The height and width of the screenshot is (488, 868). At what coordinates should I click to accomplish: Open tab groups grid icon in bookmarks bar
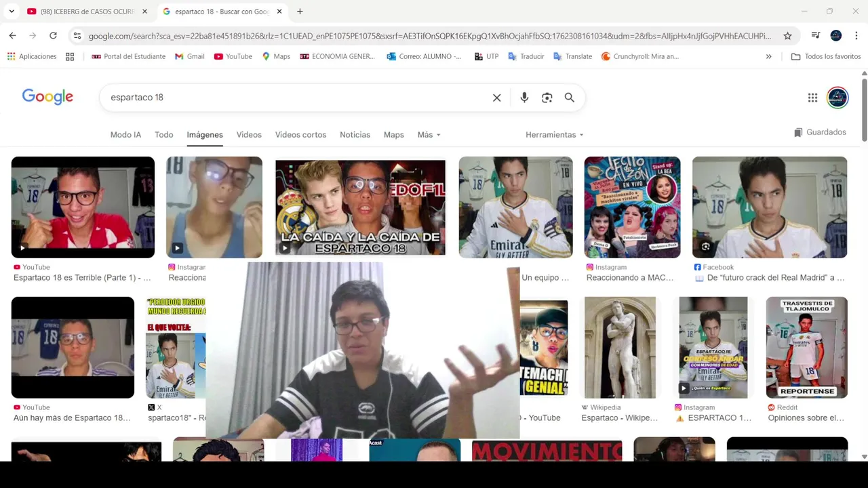coord(70,56)
